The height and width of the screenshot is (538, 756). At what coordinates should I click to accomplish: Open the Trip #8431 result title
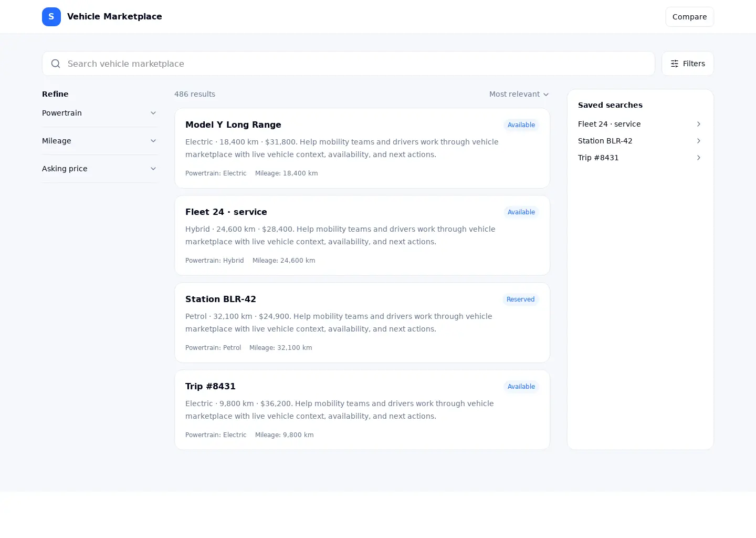coord(211,386)
